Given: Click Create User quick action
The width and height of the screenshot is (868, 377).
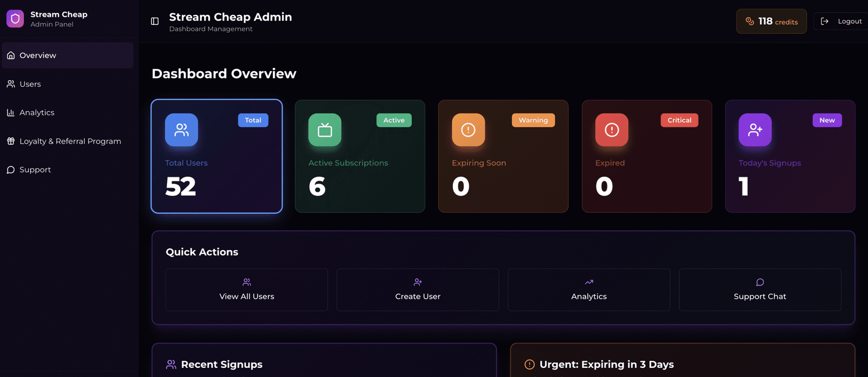Looking at the screenshot, I should click(x=418, y=290).
